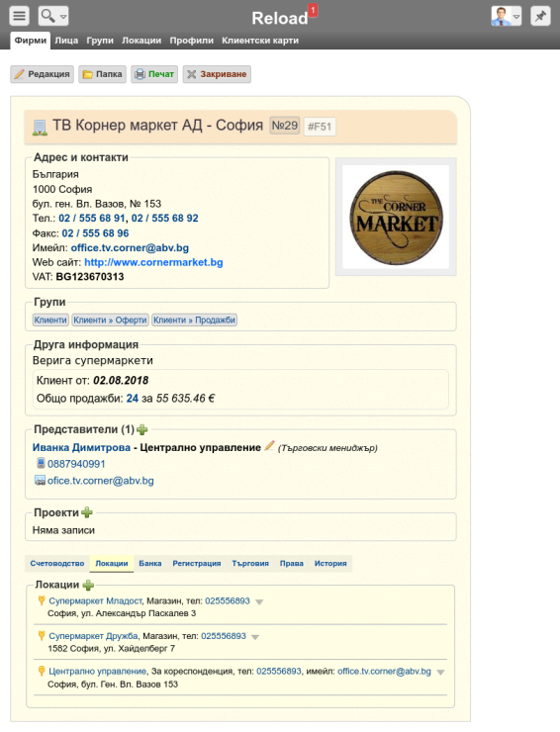Expand options for Централно управление location
Image resolution: width=560 pixels, height=732 pixels.
[440, 673]
